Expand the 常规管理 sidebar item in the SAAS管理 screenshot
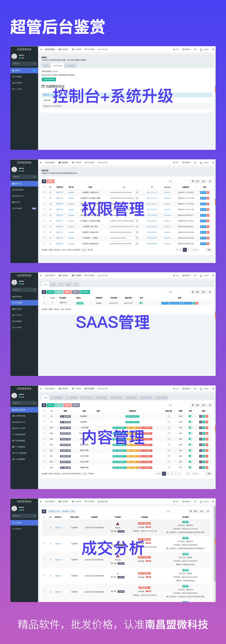This screenshot has width=226, height=644. [24, 322]
